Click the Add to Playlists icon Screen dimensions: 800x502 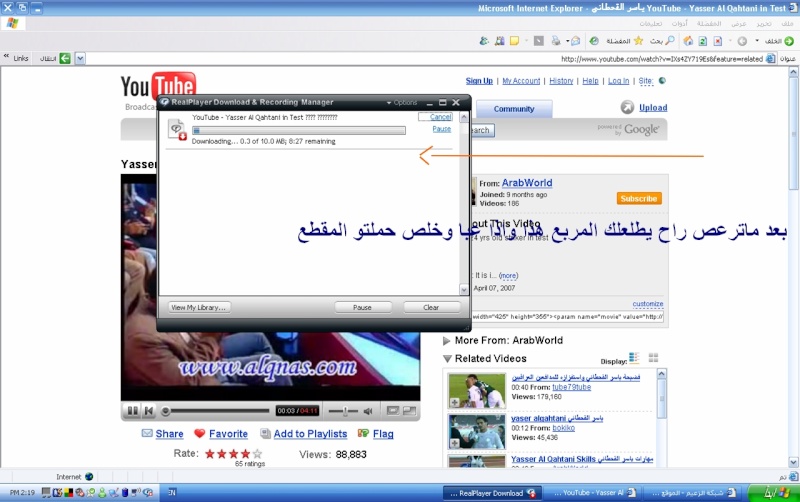tap(265, 434)
